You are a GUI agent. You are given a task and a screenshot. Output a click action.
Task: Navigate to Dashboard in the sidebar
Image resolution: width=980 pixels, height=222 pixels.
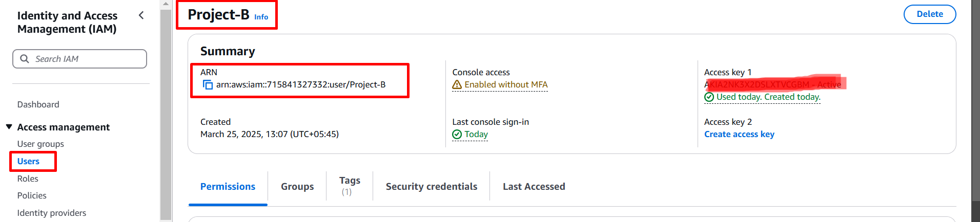coord(38,104)
